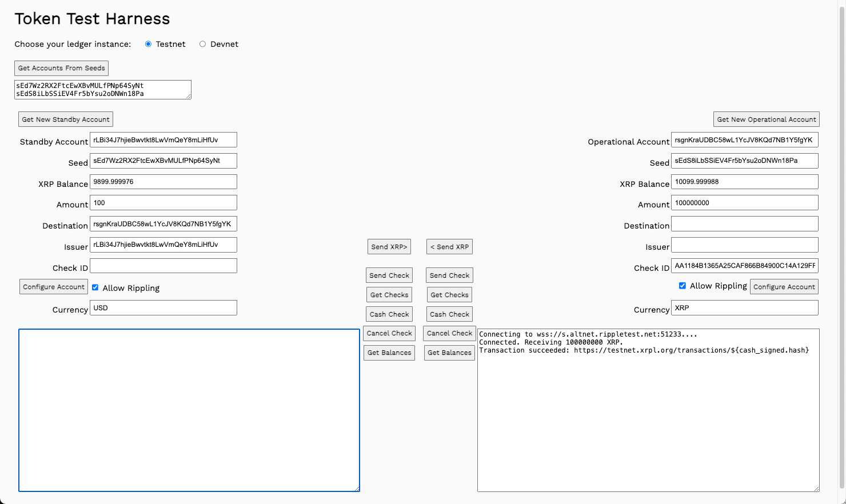Click the Standby Currency field containing USD
Viewport: 846px width, 504px height.
(163, 308)
